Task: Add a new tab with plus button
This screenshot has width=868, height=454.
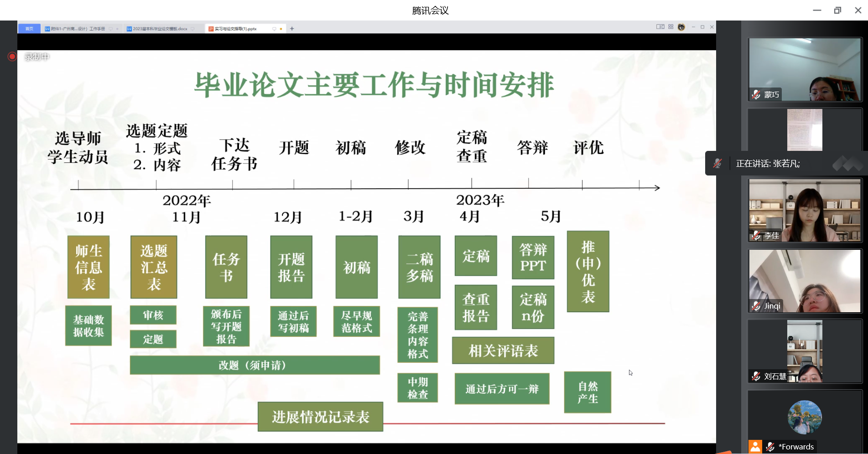Action: (x=292, y=28)
